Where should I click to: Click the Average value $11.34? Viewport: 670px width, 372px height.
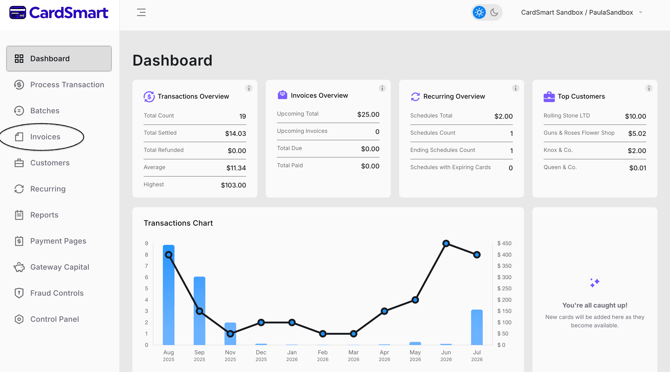(236, 168)
